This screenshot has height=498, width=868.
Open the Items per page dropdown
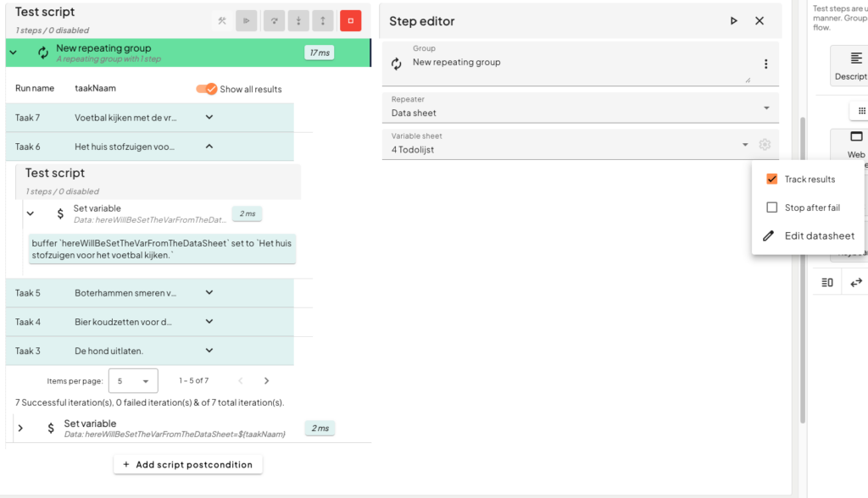(133, 381)
